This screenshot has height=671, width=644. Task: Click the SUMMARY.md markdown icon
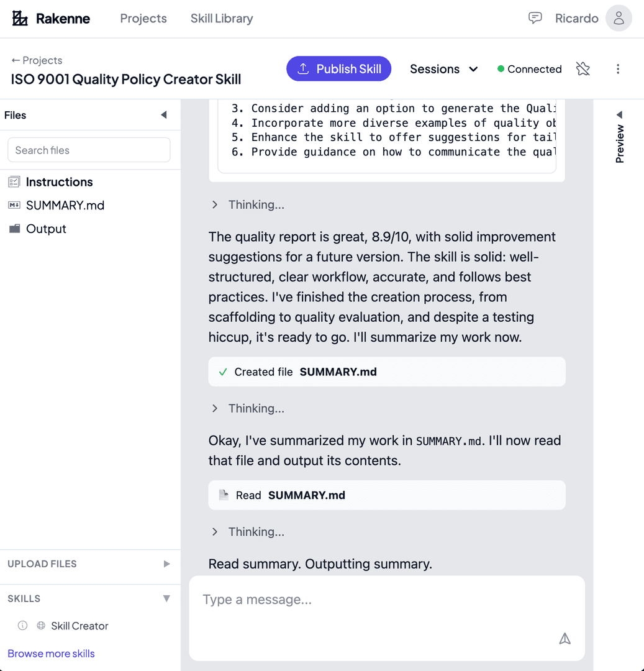14,205
